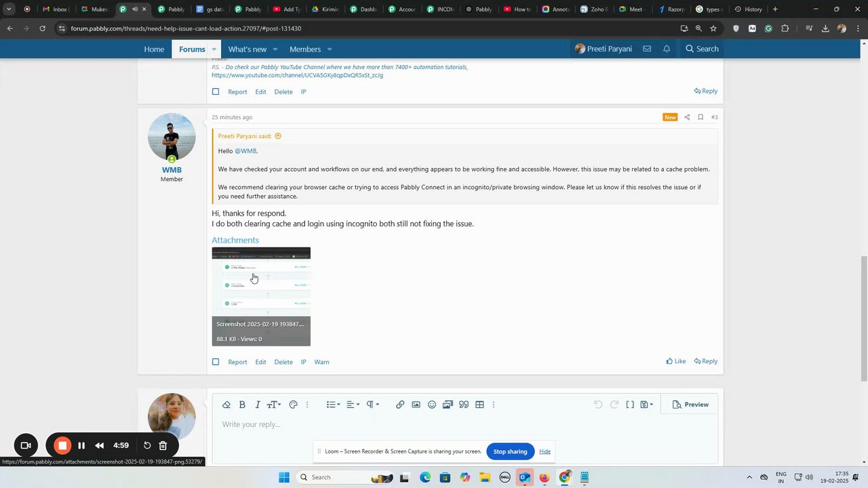Open the text color palette icon
This screenshot has width=868, height=488.
(x=293, y=405)
